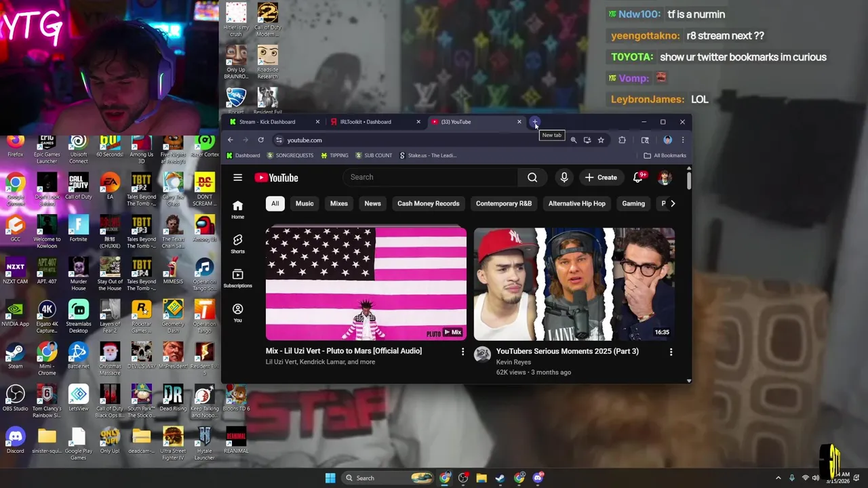Open zoom magnifier icon in address bar
Screen dimensions: 868x488
click(574, 140)
